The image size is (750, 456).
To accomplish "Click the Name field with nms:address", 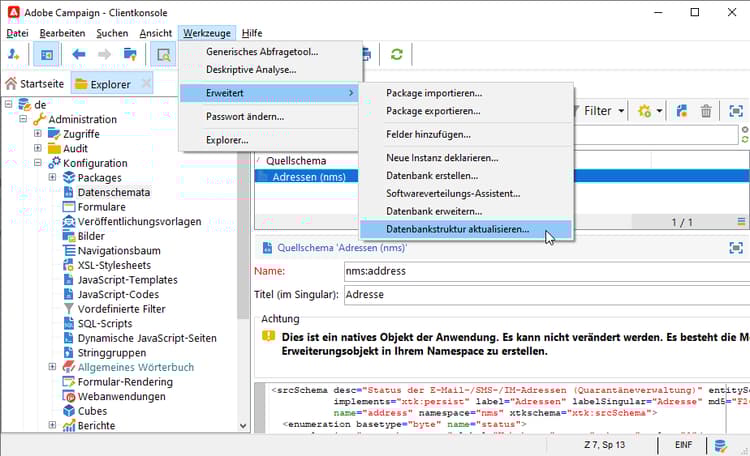I will (547, 271).
